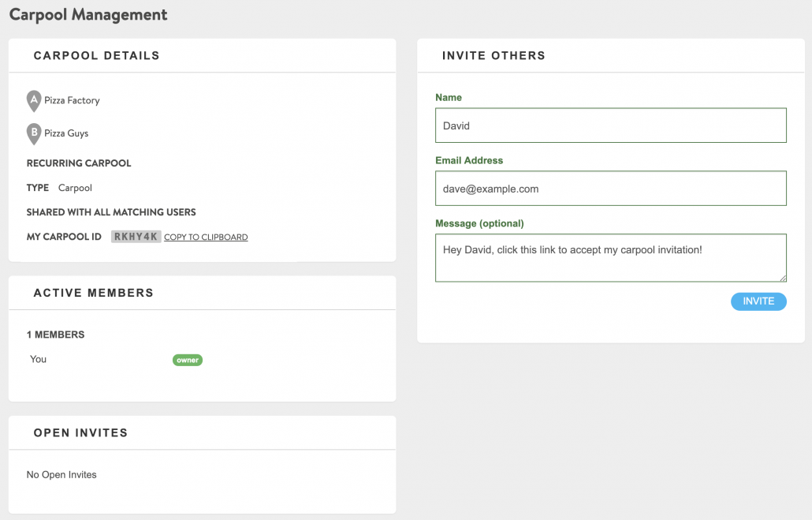Viewport: 812px width, 520px height.
Task: Click the Pizza Factory origin text
Action: (x=72, y=100)
